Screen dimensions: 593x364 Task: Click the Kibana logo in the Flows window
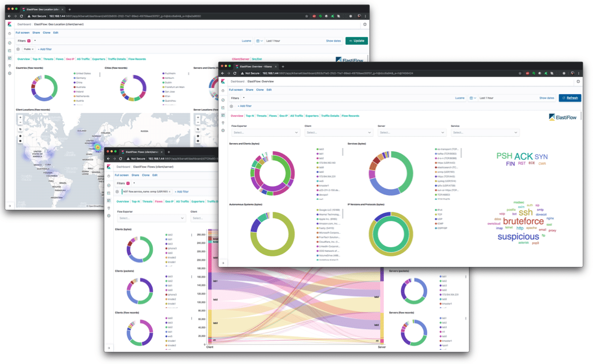point(109,167)
